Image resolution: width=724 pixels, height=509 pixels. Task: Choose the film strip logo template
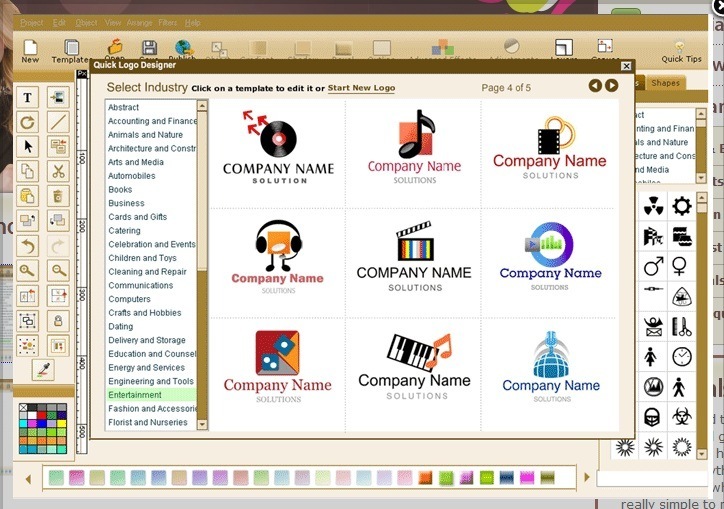coord(549,148)
